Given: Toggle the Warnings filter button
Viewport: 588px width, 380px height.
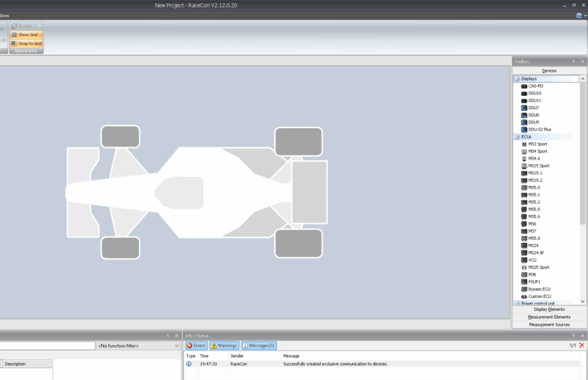Looking at the screenshot, I should [225, 346].
